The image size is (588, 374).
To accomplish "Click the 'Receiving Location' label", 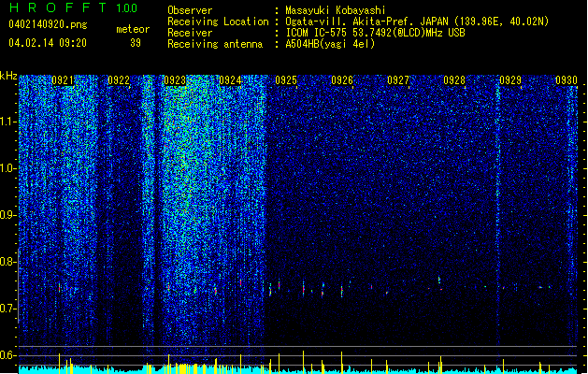I will tap(218, 22).
